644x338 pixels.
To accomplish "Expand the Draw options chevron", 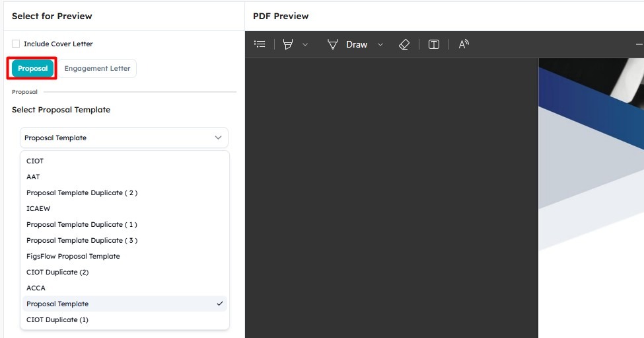I will (x=380, y=44).
